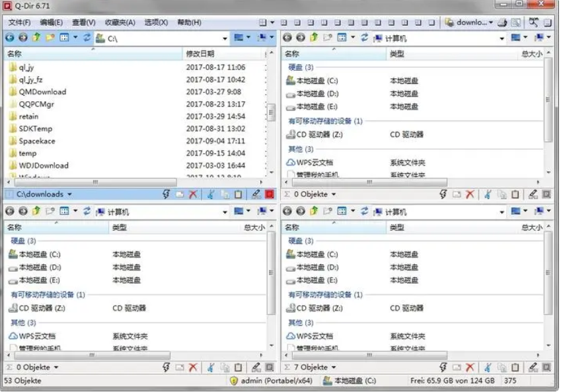This screenshot has width=561, height=392.
Task: Click forward arrow in the C:\ pane
Action: (x=23, y=37)
